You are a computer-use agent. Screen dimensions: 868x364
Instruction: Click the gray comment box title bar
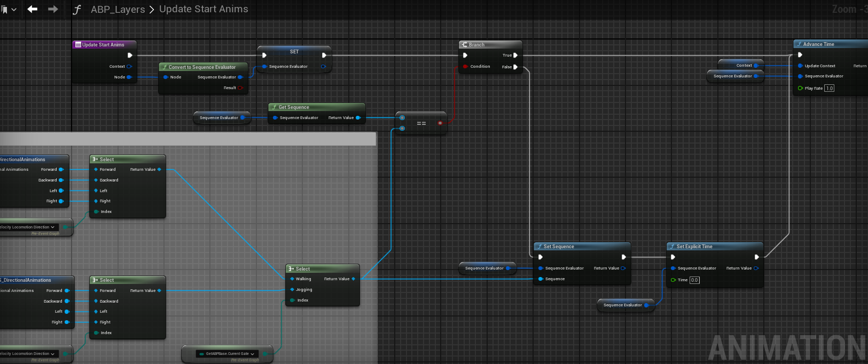(x=188, y=139)
